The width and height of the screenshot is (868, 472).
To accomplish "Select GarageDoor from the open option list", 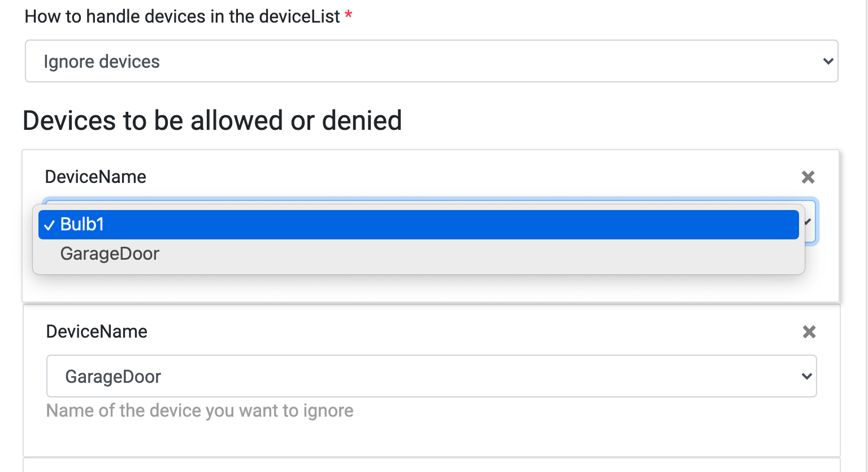I will [109, 254].
